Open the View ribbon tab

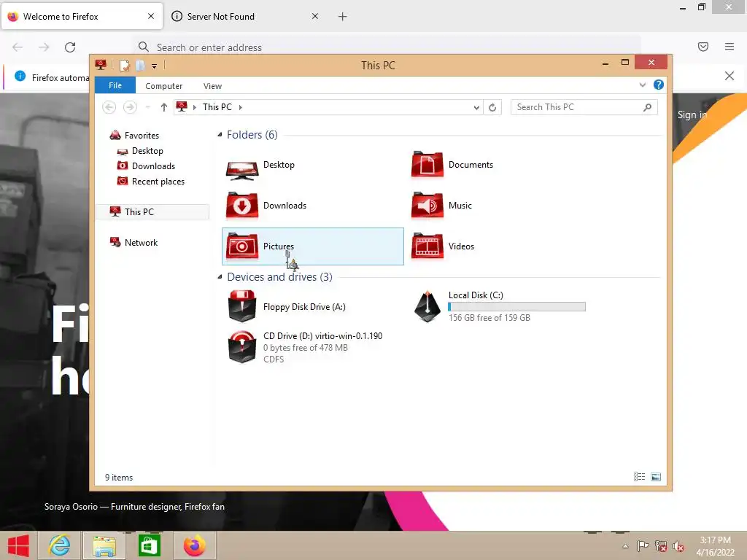212,86
